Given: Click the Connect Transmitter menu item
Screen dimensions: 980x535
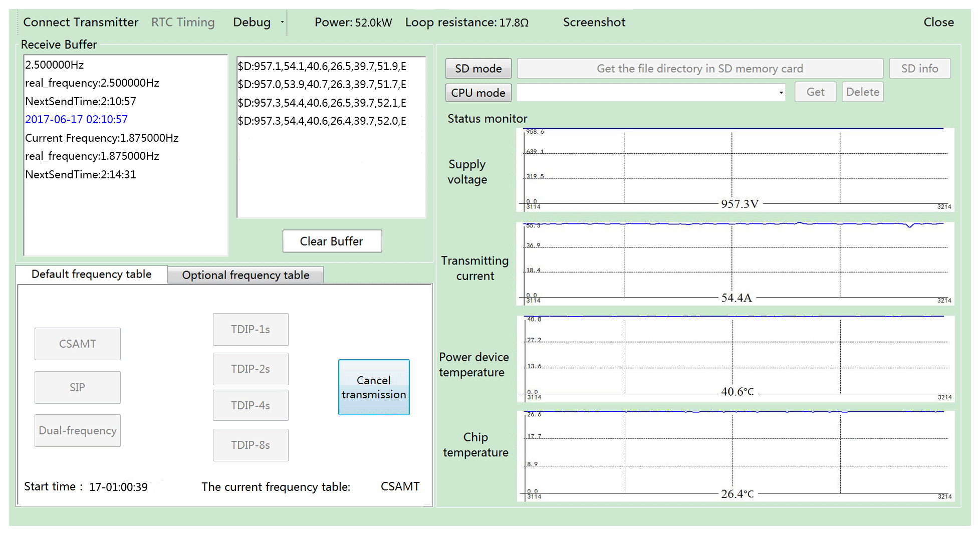Looking at the screenshot, I should tap(81, 23).
